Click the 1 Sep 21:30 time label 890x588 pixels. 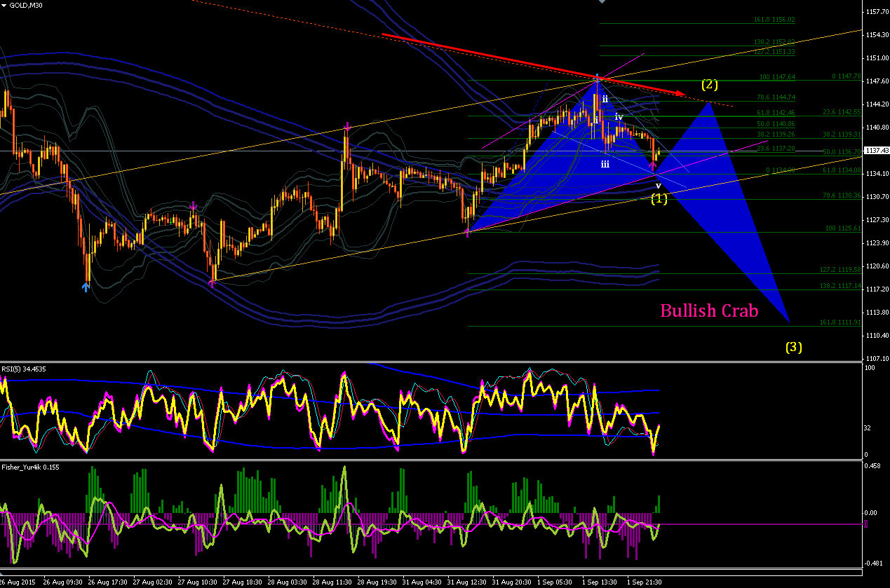click(x=645, y=582)
